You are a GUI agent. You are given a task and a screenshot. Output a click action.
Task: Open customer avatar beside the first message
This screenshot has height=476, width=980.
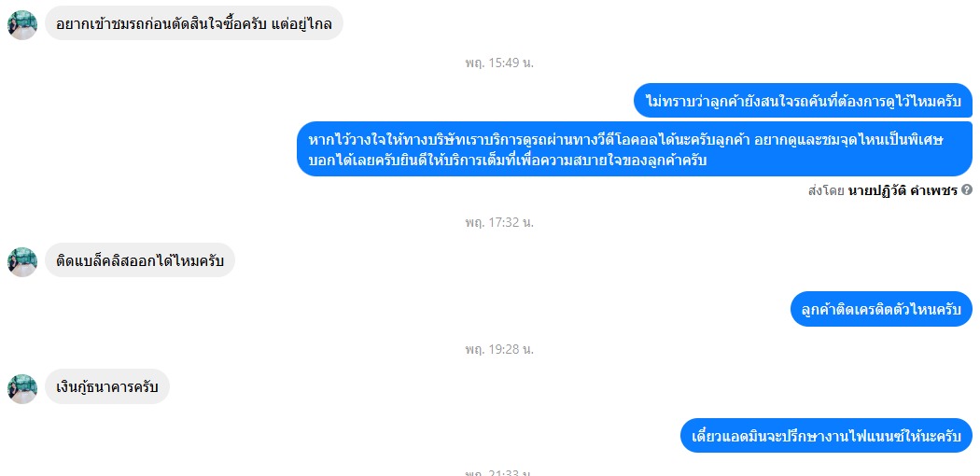pyautogui.click(x=22, y=25)
